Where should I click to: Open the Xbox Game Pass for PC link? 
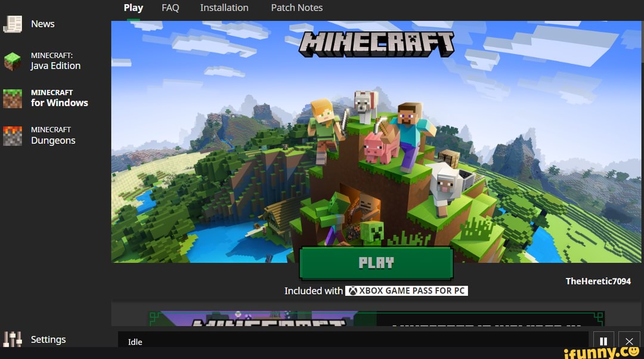coord(407,290)
